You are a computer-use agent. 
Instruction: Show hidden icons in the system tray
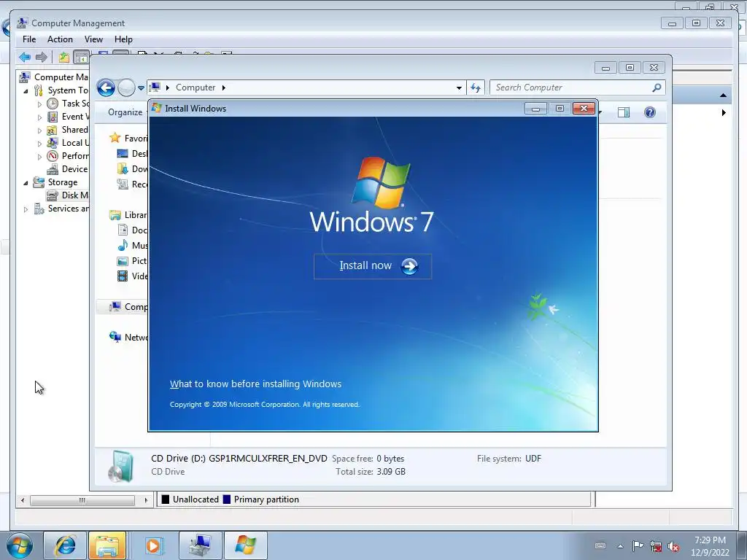click(x=620, y=546)
